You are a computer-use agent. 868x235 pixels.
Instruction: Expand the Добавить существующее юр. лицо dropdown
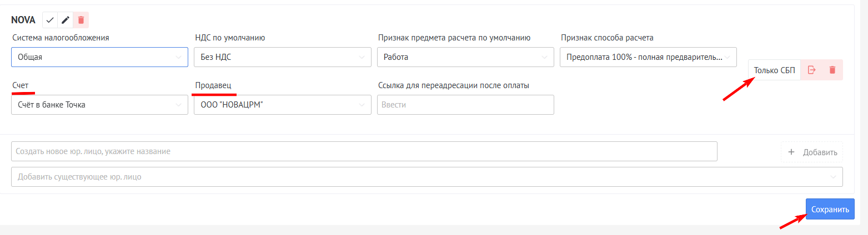[427, 177]
